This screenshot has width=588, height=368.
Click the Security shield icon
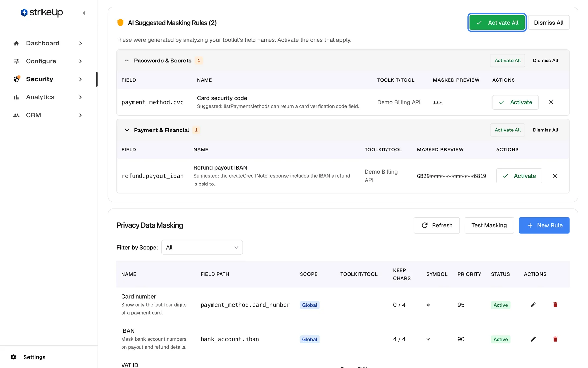point(17,79)
